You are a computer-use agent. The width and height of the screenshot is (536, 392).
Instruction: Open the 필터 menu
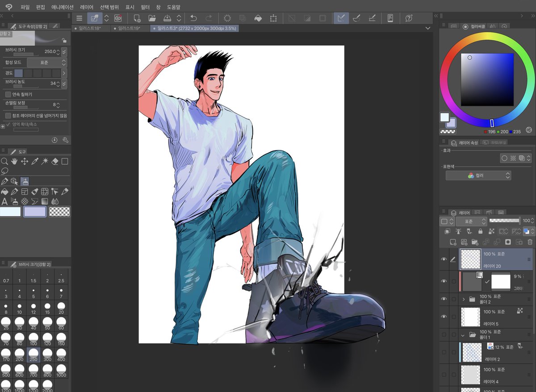point(145,7)
